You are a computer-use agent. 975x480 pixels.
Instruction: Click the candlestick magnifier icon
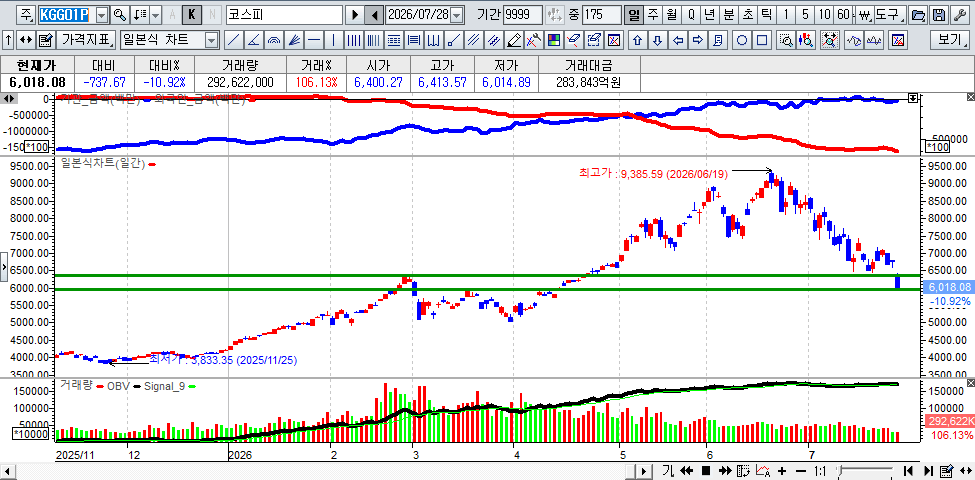pyautogui.click(x=806, y=41)
